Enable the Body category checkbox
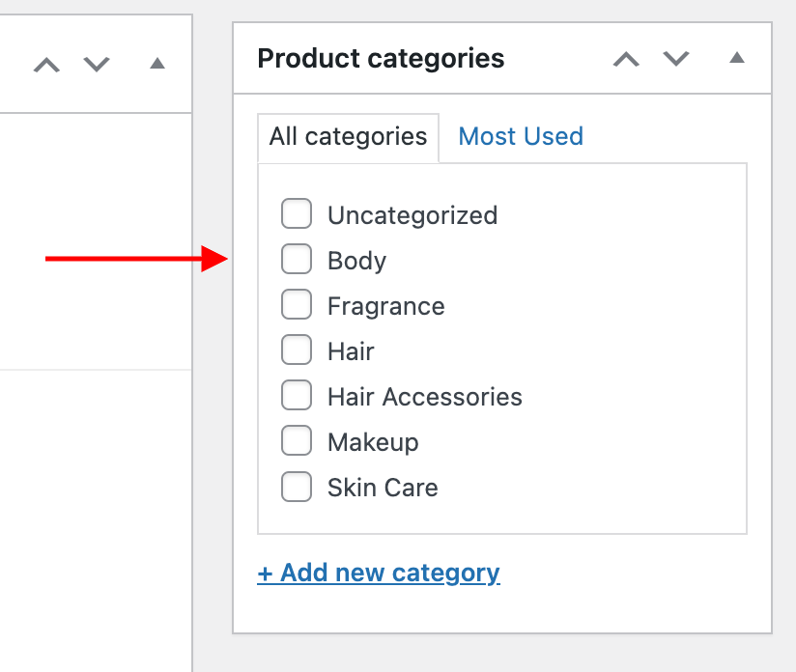 coord(297,260)
